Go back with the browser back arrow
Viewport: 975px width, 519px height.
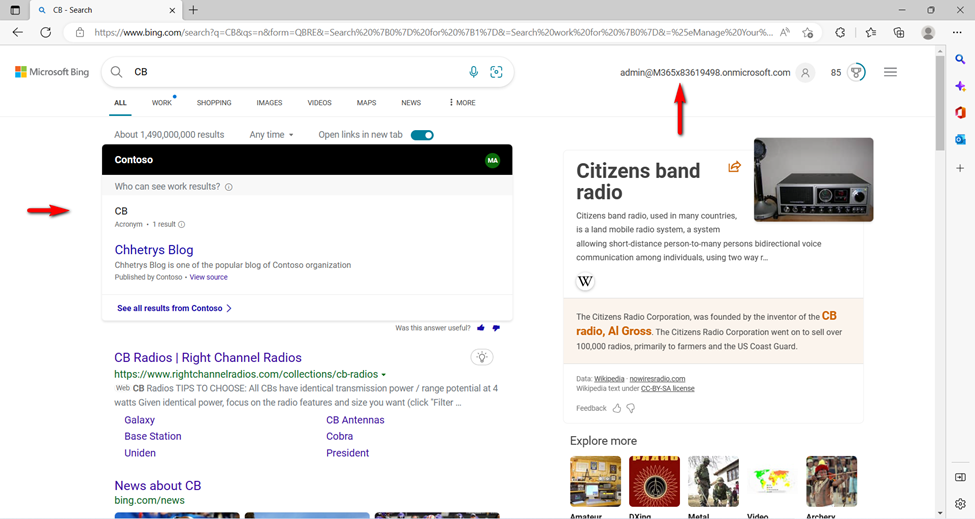(x=17, y=32)
